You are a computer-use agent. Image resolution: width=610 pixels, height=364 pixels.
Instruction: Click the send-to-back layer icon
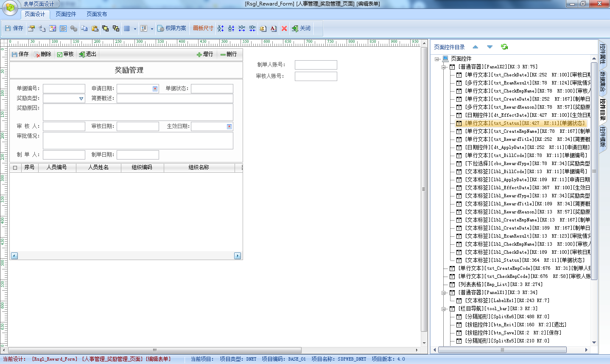116,28
